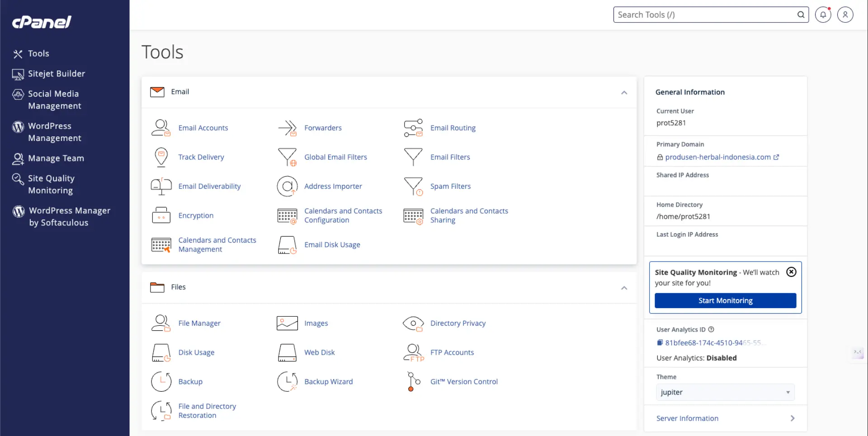Open Sitejet Builder in the sidebar
The height and width of the screenshot is (436, 868).
coord(56,74)
